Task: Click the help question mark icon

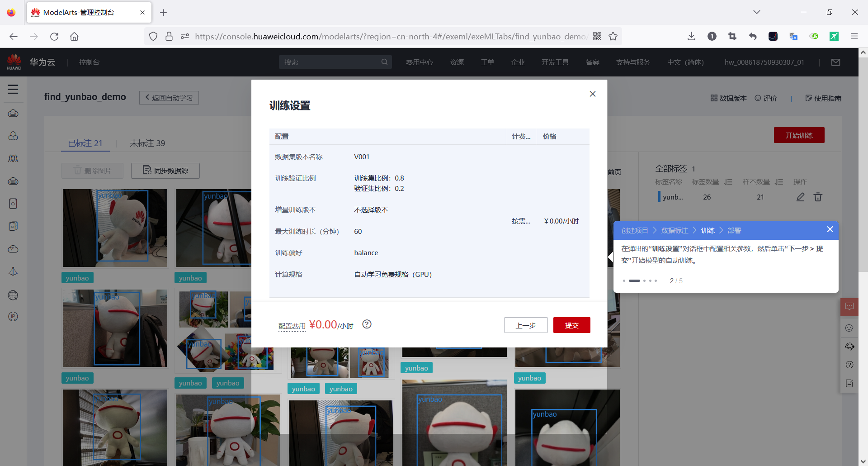Action: [x=849, y=365]
